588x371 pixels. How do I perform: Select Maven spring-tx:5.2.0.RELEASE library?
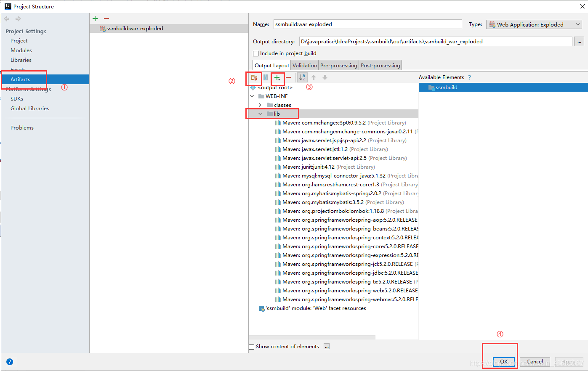coord(346,282)
